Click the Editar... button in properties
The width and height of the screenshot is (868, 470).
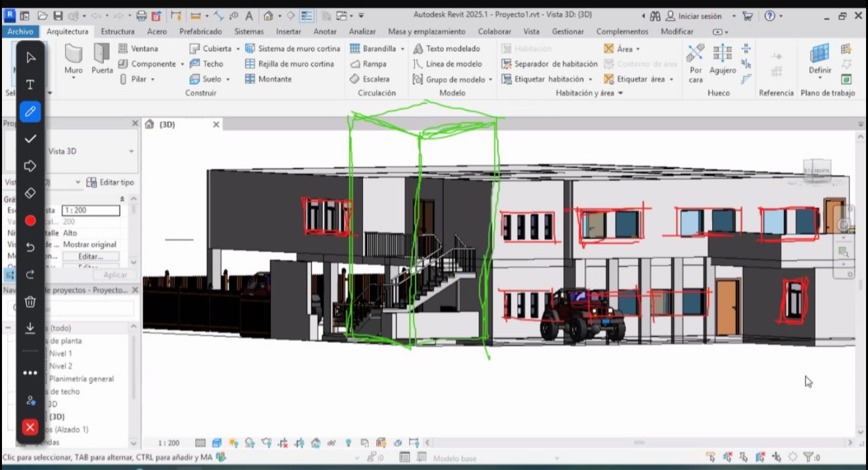(91, 256)
